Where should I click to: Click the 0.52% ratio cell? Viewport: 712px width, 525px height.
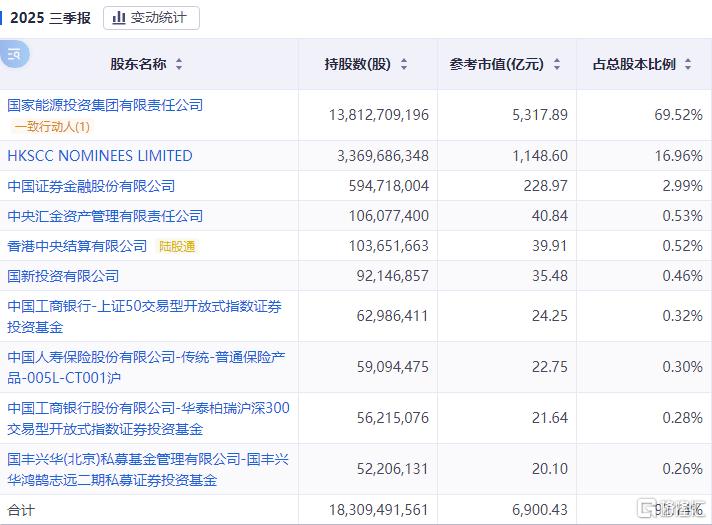[682, 246]
